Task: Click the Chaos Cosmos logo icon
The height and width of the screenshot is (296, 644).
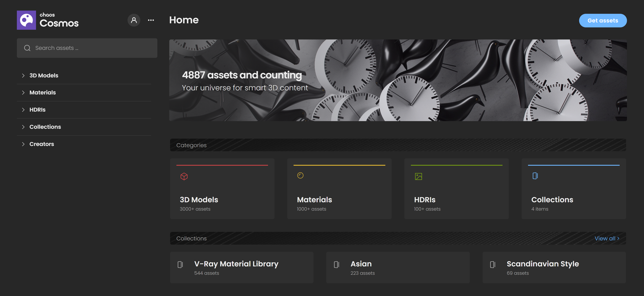Action: pyautogui.click(x=26, y=20)
